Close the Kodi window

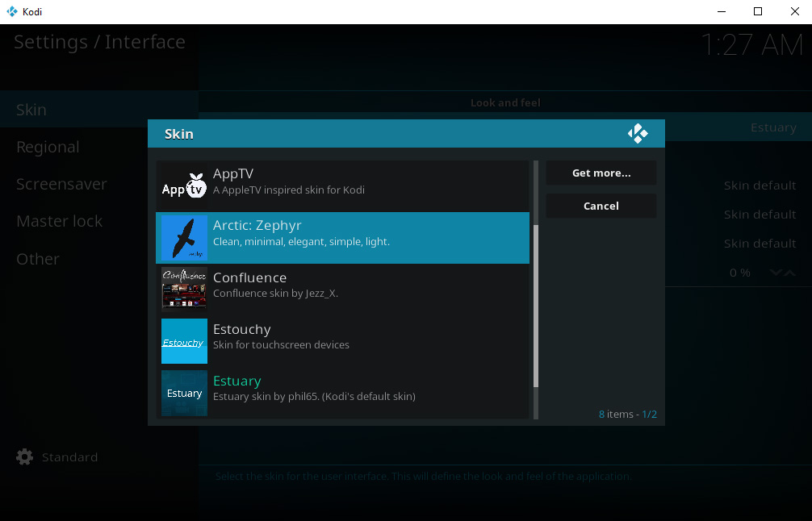coord(794,11)
